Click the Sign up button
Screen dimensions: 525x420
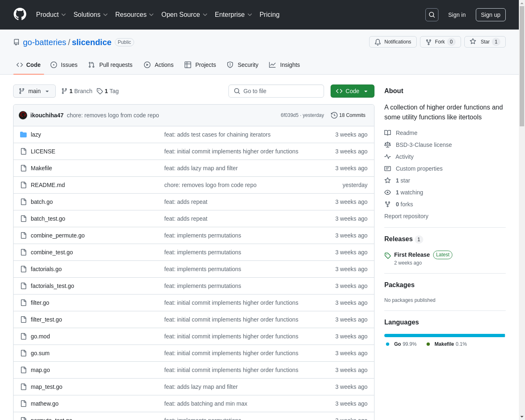pos(491,15)
